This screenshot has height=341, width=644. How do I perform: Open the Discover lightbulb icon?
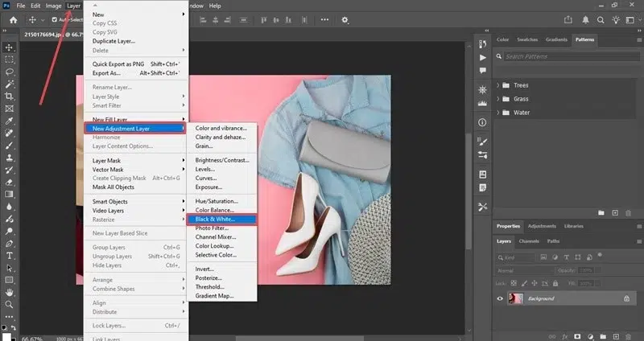pos(616,19)
